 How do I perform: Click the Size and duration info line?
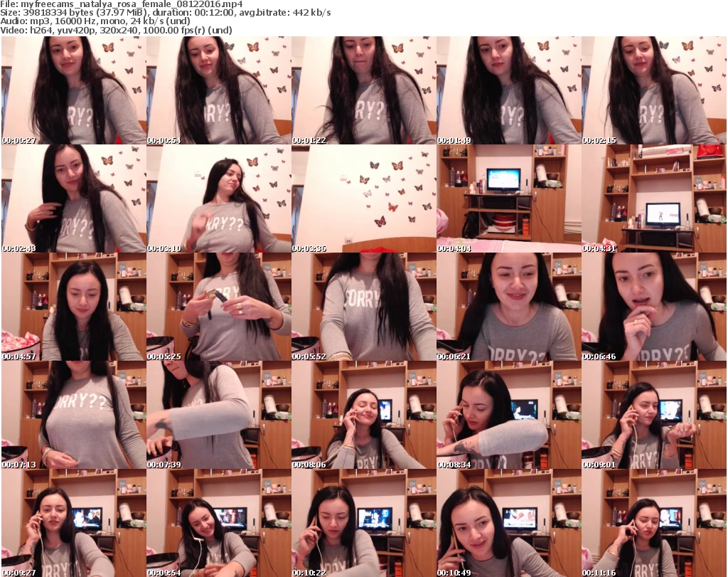point(165,13)
